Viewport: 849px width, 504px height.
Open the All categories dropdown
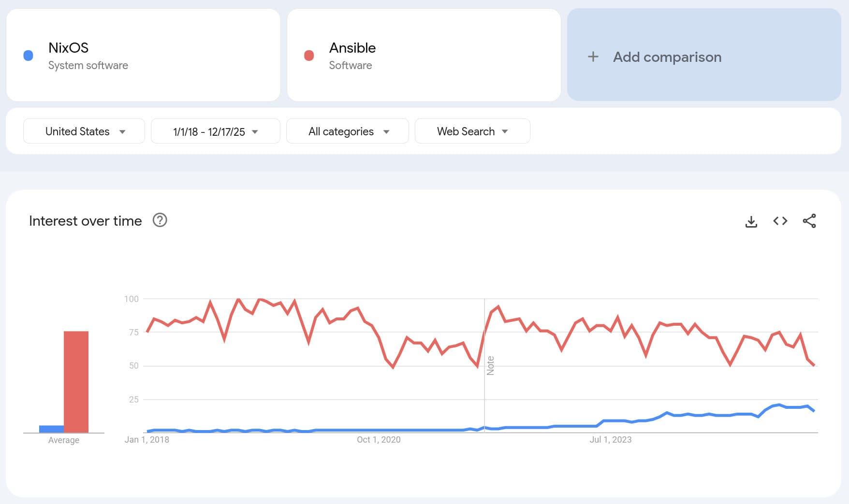click(347, 131)
